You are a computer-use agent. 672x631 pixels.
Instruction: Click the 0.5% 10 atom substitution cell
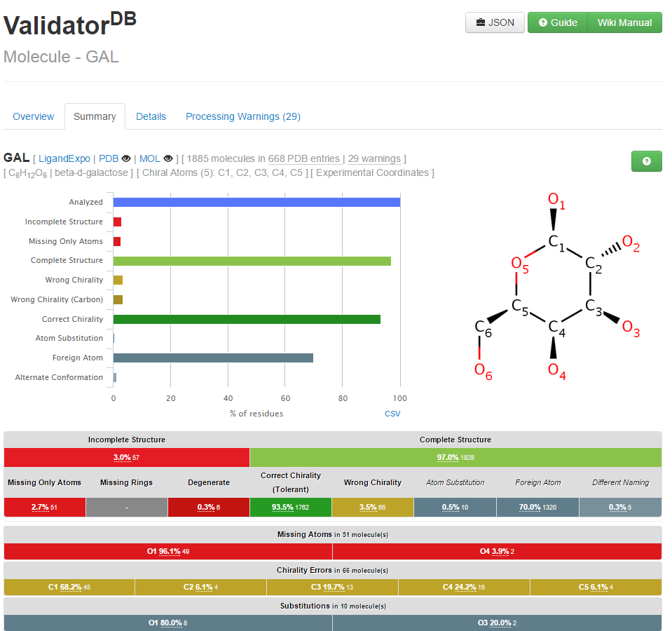[x=455, y=507]
